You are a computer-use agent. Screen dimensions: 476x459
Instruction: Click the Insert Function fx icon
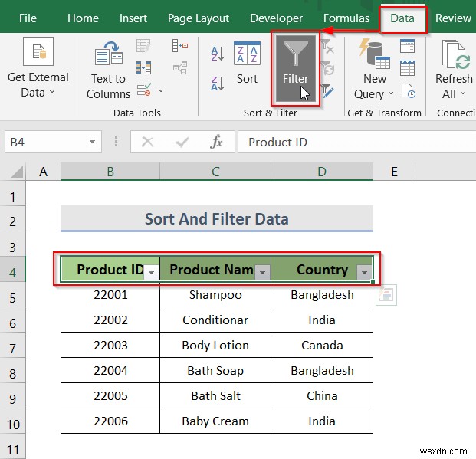point(216,142)
